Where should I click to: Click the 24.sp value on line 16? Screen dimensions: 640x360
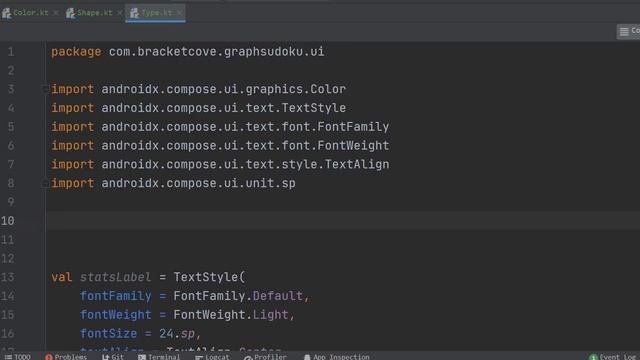[177, 333]
